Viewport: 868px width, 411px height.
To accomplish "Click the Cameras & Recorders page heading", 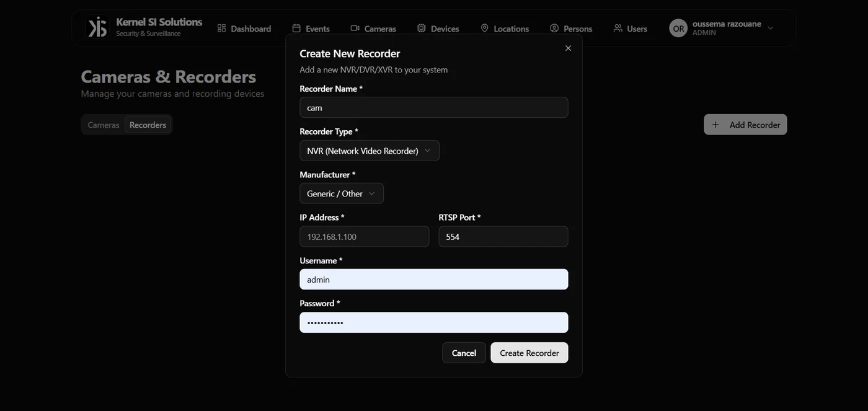I will 169,76.
